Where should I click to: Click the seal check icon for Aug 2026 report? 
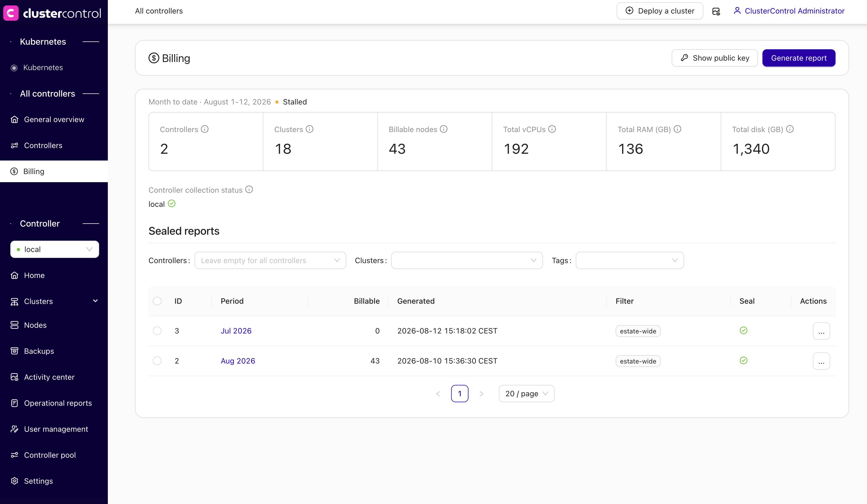743,360
